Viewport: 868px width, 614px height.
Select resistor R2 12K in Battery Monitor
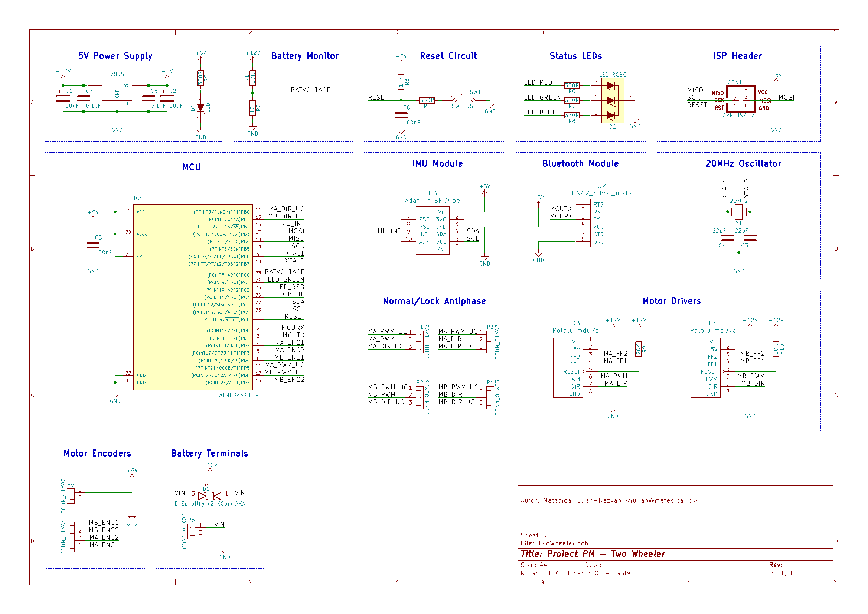[x=252, y=108]
